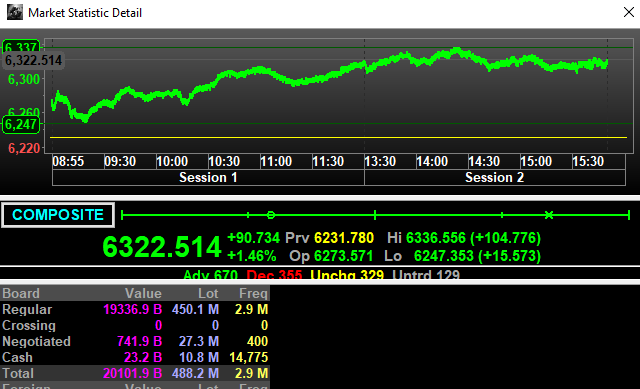Click the Dec 355 count

point(274,275)
